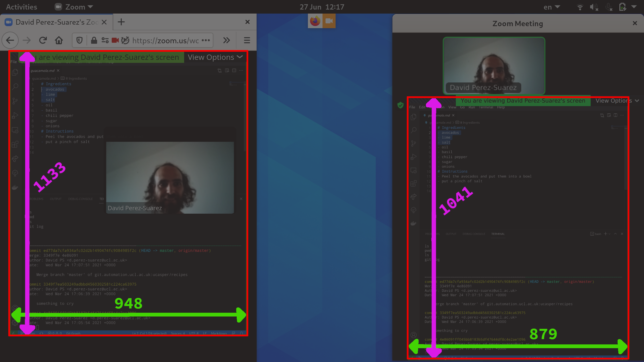Open the Go menu in the Zoom Meeting shared screen
The height and width of the screenshot is (362, 644).
click(x=462, y=107)
